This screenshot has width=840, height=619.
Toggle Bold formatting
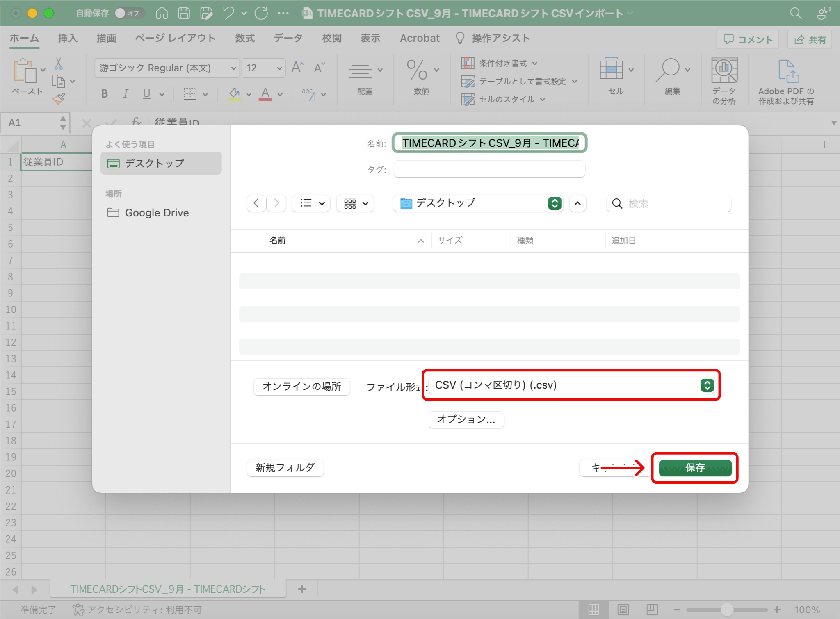click(x=105, y=94)
